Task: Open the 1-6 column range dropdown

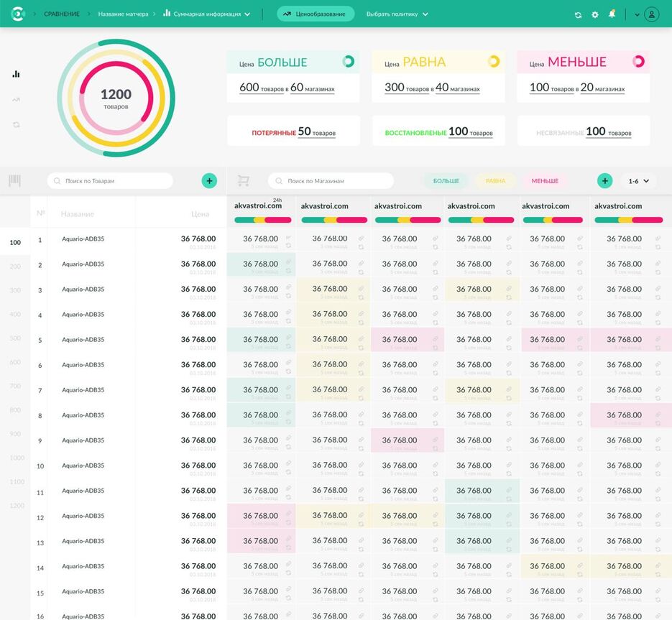Action: [638, 181]
